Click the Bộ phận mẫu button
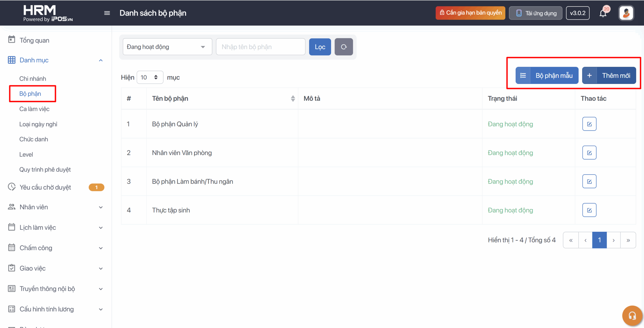This screenshot has height=328, width=644. [x=547, y=76]
